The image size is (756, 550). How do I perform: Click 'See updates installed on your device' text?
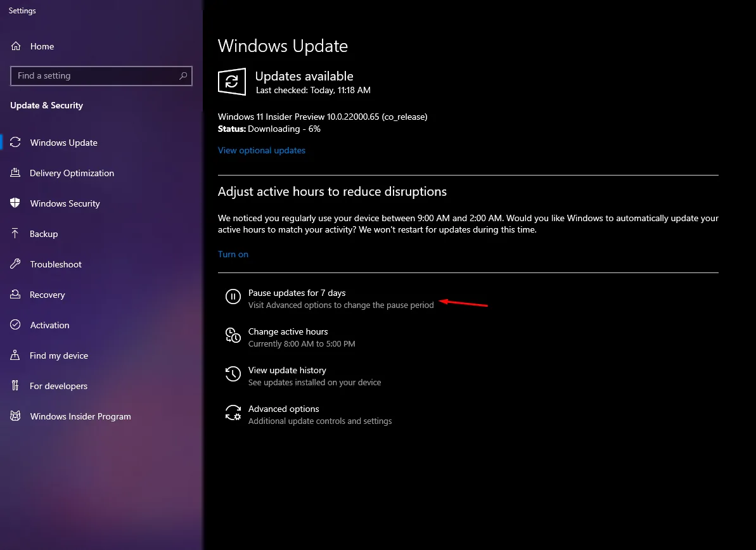tap(314, 382)
